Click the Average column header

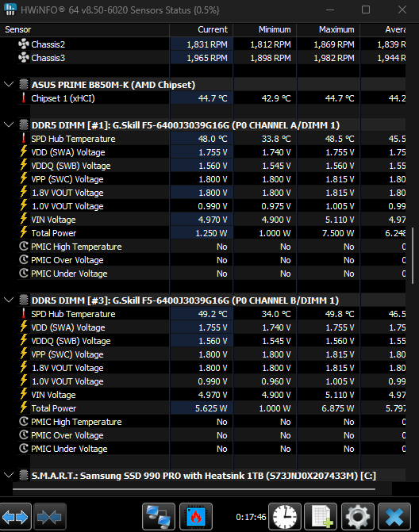pos(383,30)
